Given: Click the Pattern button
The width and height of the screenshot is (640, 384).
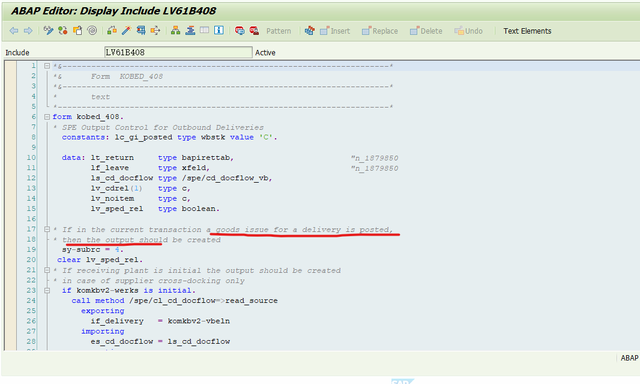Looking at the screenshot, I should pyautogui.click(x=278, y=31).
